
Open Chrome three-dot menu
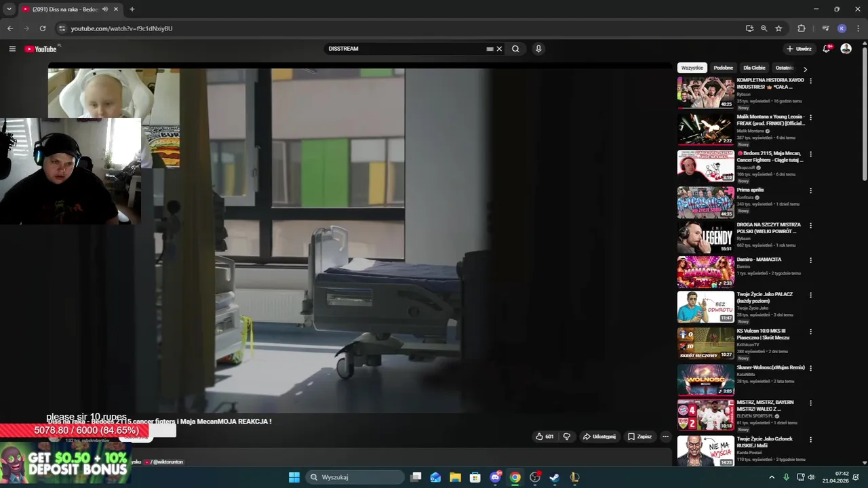858,28
